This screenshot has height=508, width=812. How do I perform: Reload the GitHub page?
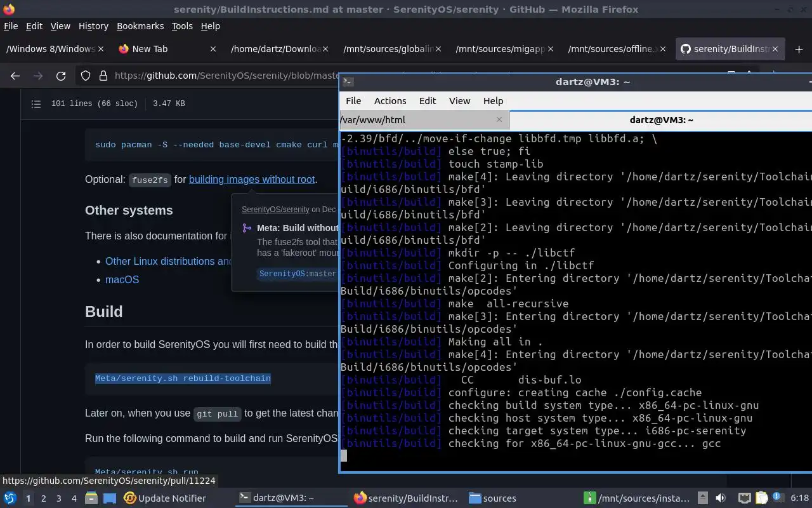pos(61,76)
